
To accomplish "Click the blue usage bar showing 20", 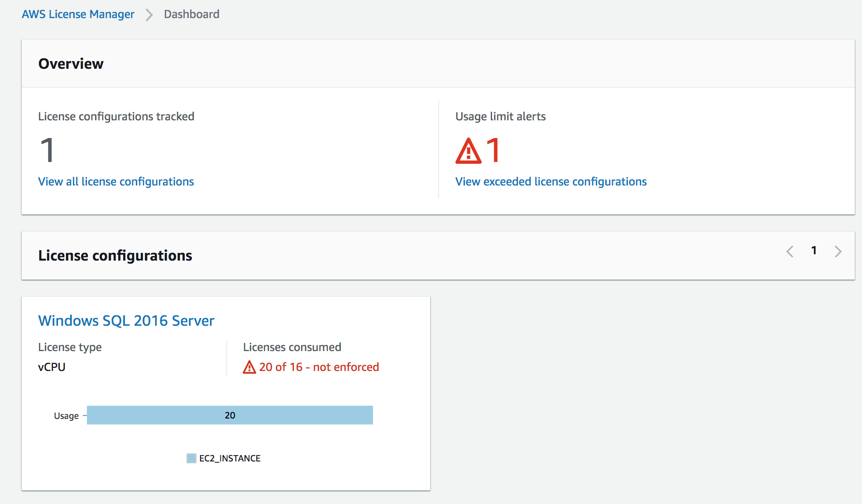I will tap(230, 415).
